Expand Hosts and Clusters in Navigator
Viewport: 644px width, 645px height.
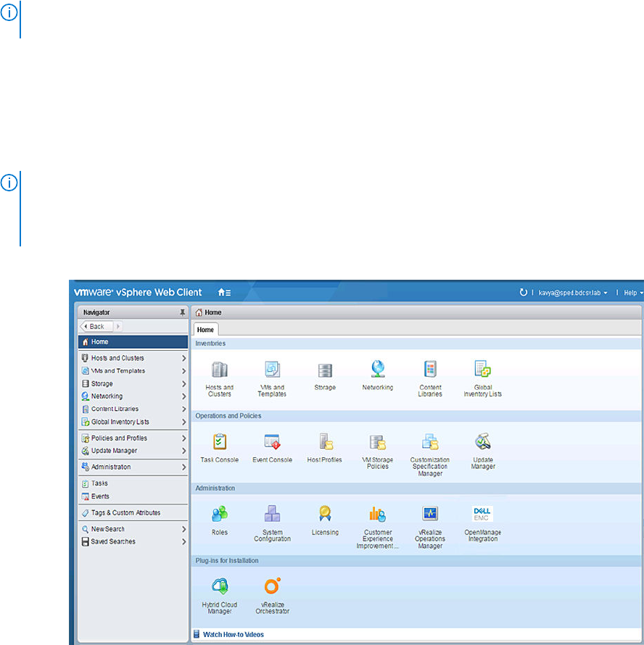point(183,358)
